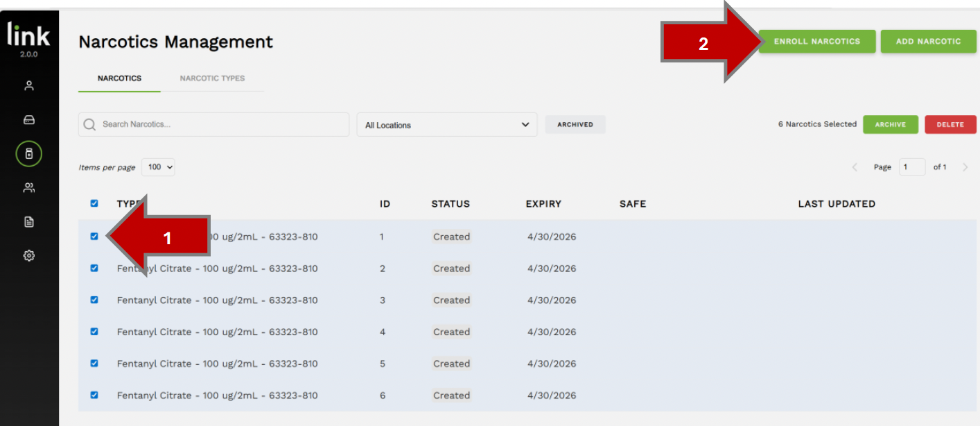This screenshot has width=980, height=426.
Task: Open the reports document sidebar icon
Action: coord(29,222)
